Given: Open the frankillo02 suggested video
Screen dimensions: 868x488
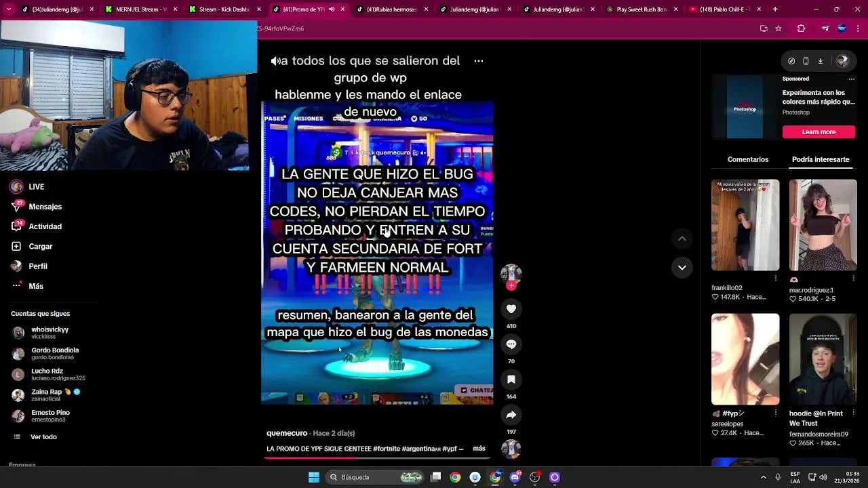Looking at the screenshot, I should click(745, 225).
